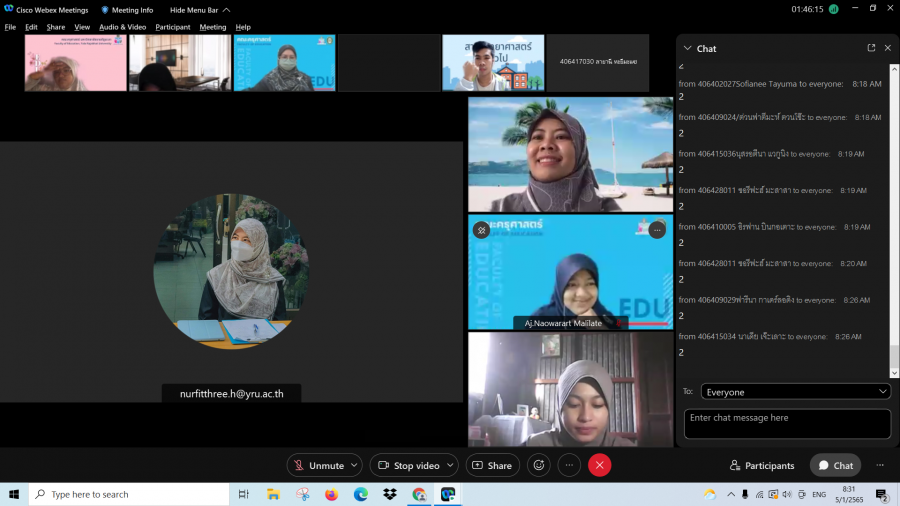
Task: Click the Share screen button
Action: pyautogui.click(x=492, y=465)
